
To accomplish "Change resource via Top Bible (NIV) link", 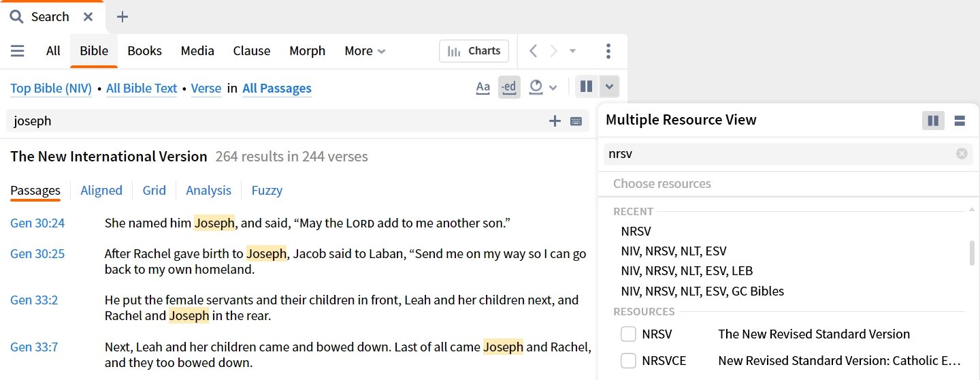I will (51, 89).
